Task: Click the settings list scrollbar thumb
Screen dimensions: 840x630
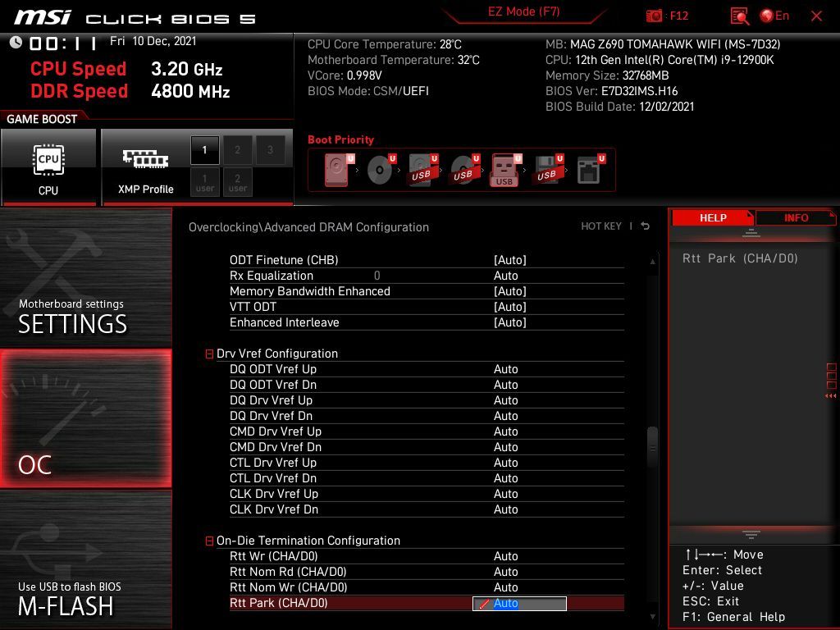Action: (652, 447)
